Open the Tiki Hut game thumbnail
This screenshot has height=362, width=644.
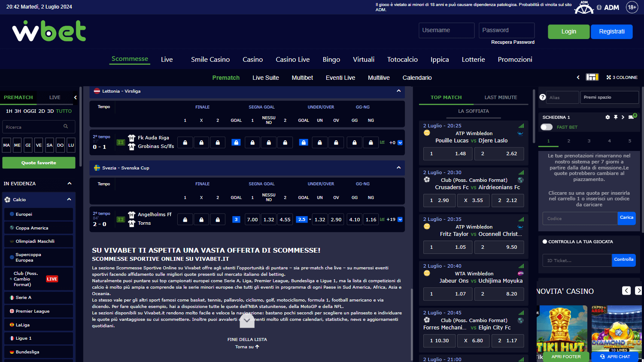tap(562, 329)
